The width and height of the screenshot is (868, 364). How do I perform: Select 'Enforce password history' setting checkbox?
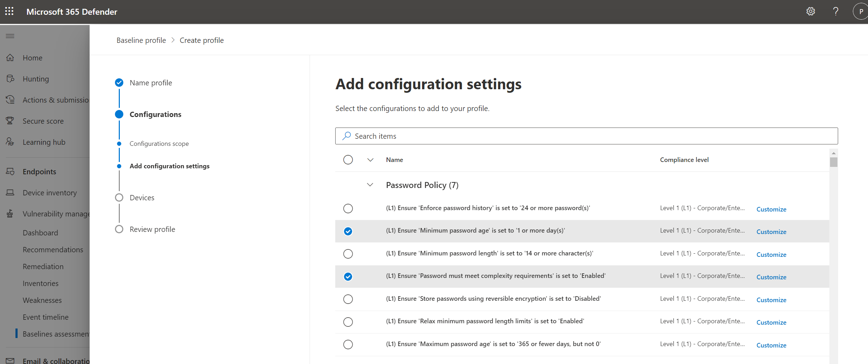[x=348, y=208]
